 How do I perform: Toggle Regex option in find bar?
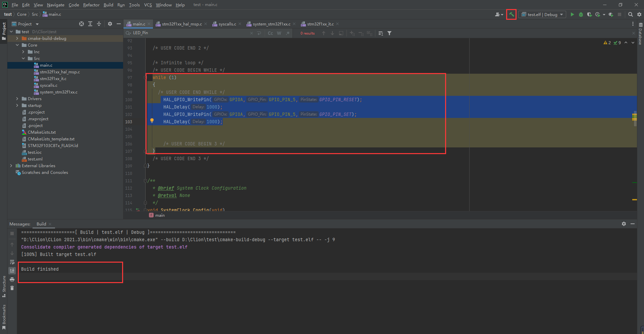pos(288,33)
